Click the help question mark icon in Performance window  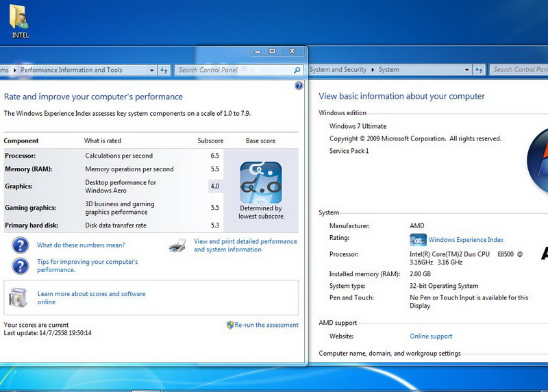299,86
